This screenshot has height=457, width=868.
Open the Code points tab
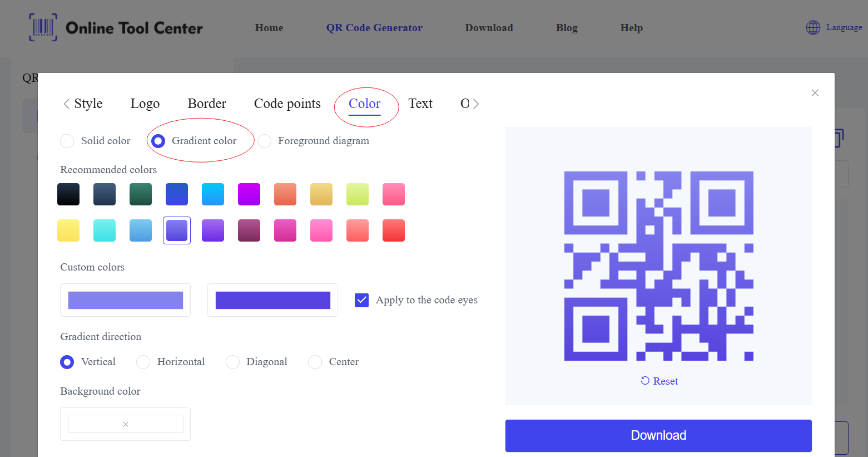tap(287, 104)
